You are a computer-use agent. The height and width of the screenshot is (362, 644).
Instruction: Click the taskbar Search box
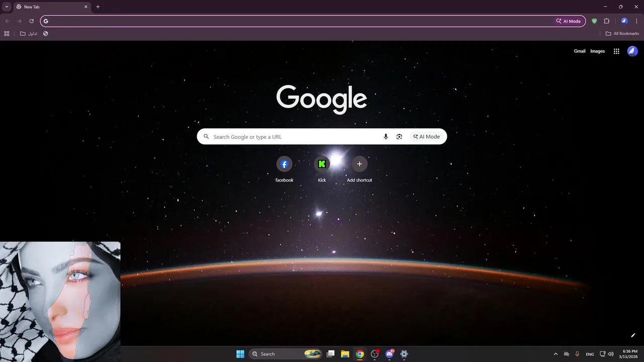[285, 354]
